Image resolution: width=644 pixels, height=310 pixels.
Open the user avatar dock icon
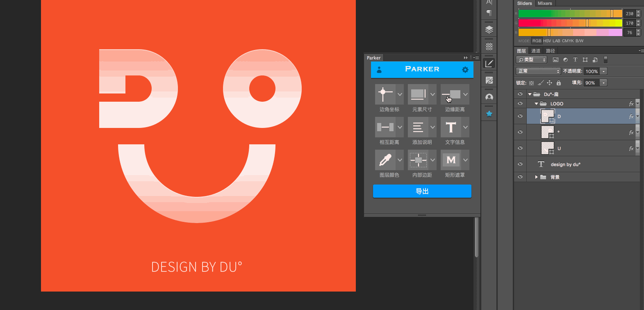[489, 97]
